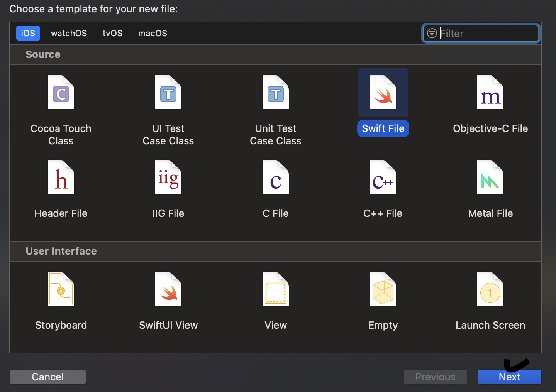Switch to the iOS platform tab
Viewport: 556px width, 392px height.
pos(28,33)
